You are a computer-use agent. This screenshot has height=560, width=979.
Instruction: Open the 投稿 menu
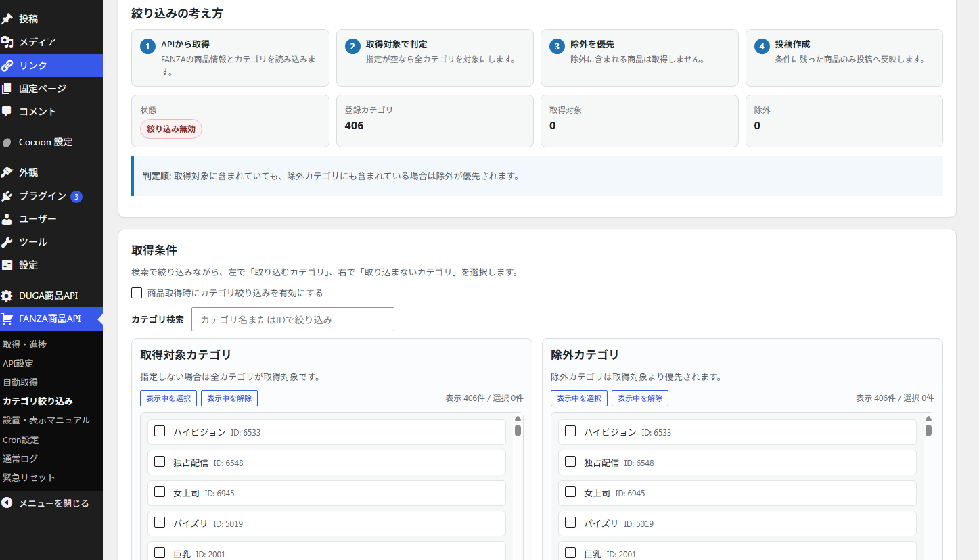click(x=51, y=19)
